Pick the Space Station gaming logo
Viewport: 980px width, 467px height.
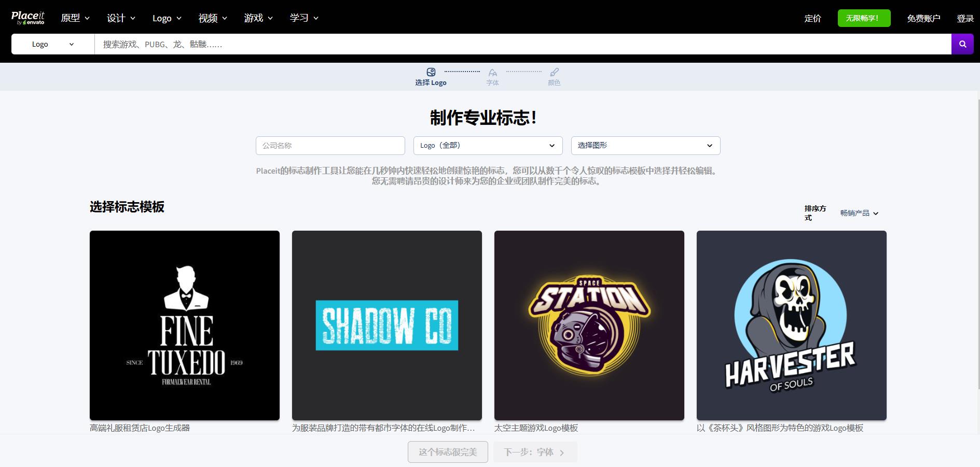pyautogui.click(x=589, y=325)
